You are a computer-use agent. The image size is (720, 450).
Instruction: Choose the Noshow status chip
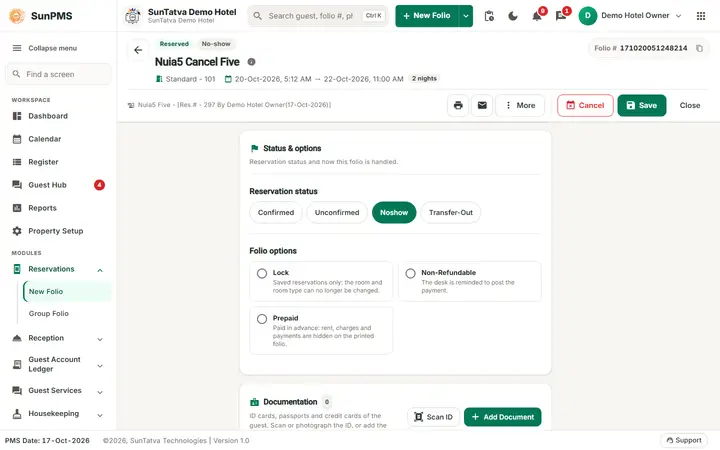[x=394, y=213]
